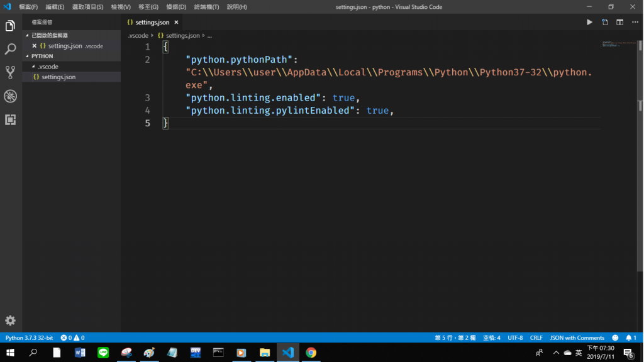Open File Explorer from the taskbar
The image size is (644, 362).
[x=265, y=353]
